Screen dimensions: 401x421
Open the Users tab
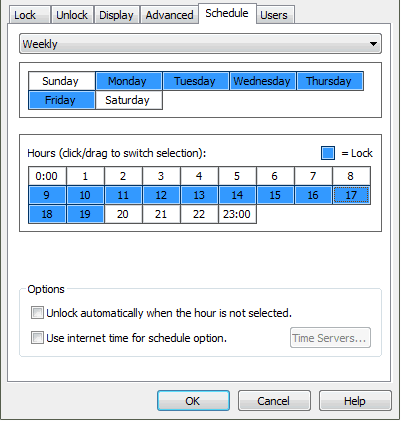pyautogui.click(x=275, y=15)
